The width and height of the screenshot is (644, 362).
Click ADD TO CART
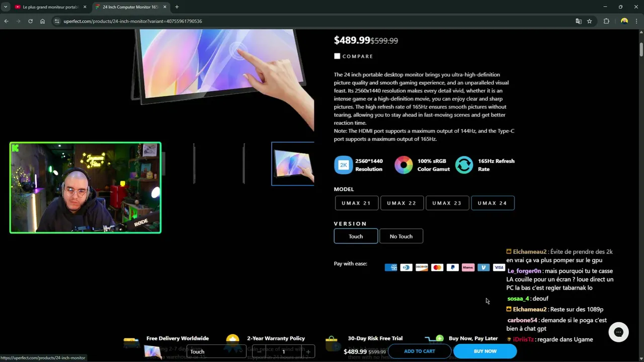[420, 351]
